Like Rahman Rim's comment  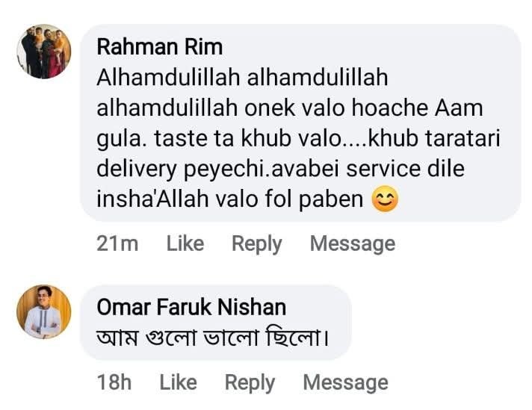tap(185, 243)
